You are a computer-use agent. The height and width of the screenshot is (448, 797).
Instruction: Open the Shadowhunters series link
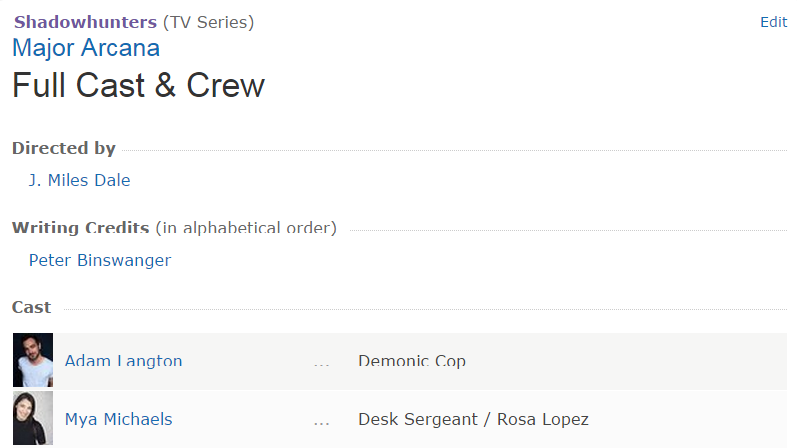[85, 22]
